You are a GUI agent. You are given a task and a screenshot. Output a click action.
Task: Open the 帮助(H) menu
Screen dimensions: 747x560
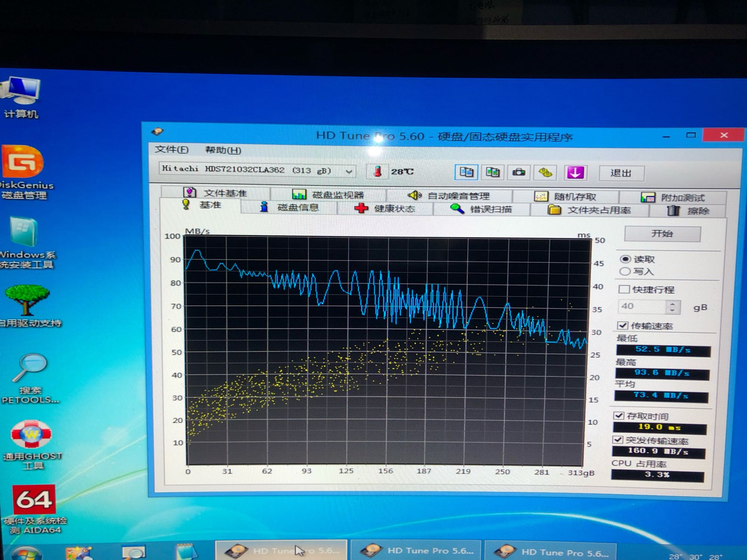(223, 150)
